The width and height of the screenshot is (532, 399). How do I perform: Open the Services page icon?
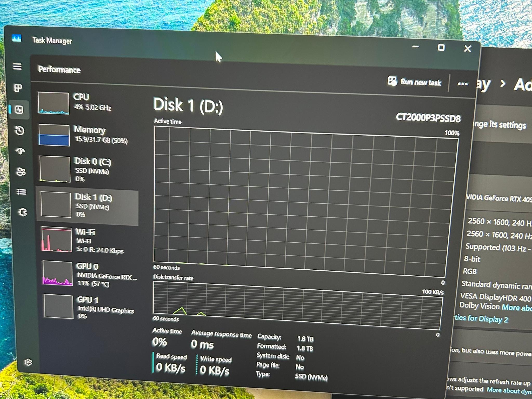point(23,212)
